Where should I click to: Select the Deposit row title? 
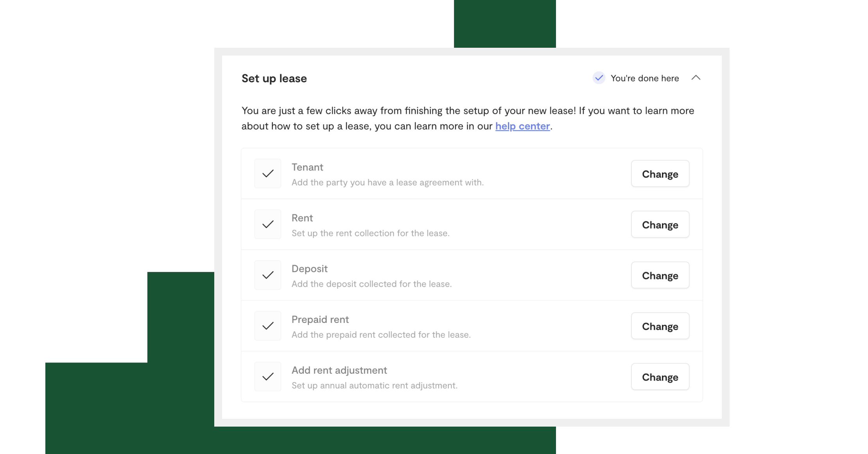click(310, 269)
